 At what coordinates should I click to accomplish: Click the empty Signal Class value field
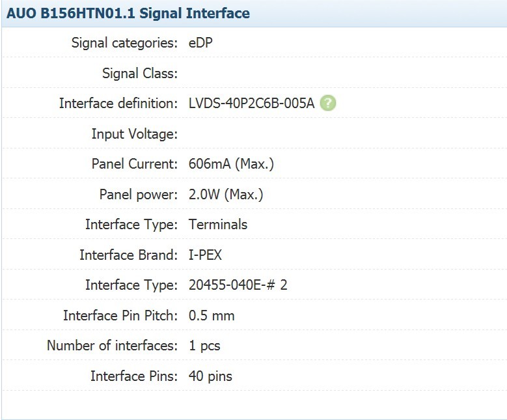click(x=346, y=73)
